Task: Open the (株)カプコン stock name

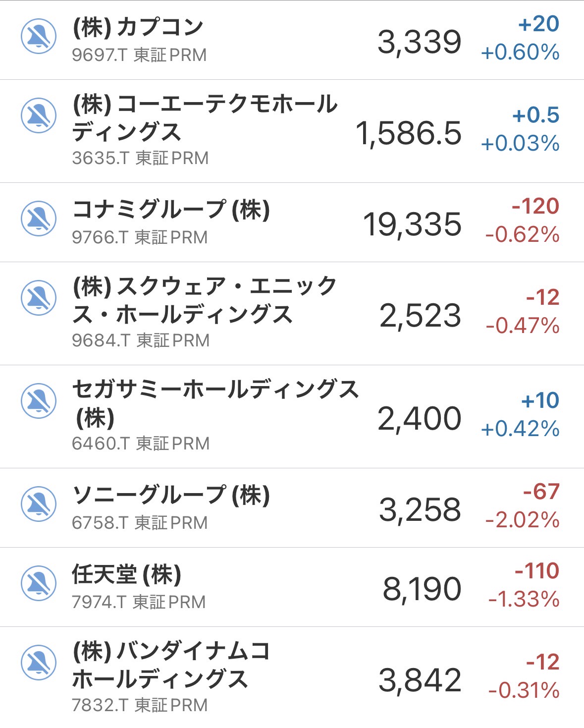Action: (138, 27)
